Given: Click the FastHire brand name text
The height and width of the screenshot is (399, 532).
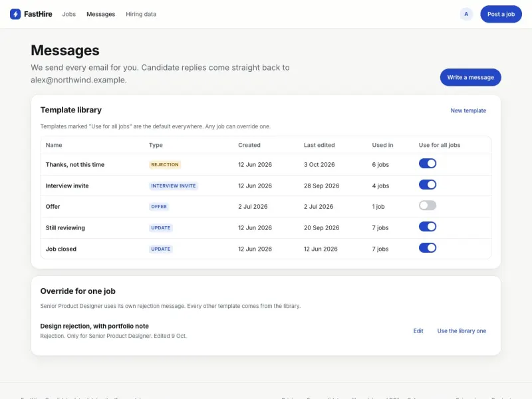Looking at the screenshot, I should 38,14.
